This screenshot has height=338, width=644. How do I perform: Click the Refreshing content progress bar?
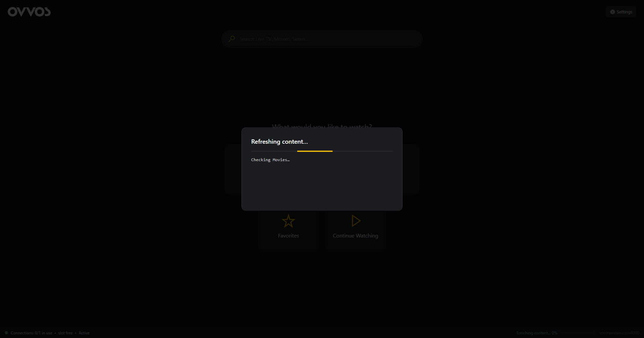tap(322, 151)
